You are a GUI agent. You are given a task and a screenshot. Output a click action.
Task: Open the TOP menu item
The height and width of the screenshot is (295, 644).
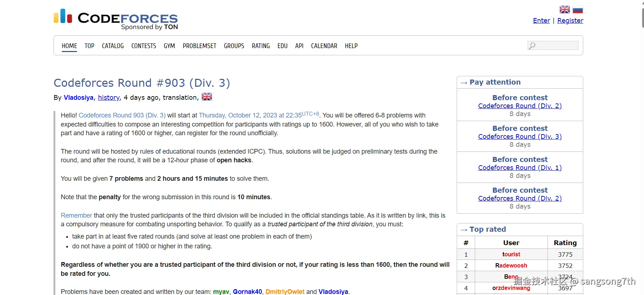pyautogui.click(x=89, y=46)
